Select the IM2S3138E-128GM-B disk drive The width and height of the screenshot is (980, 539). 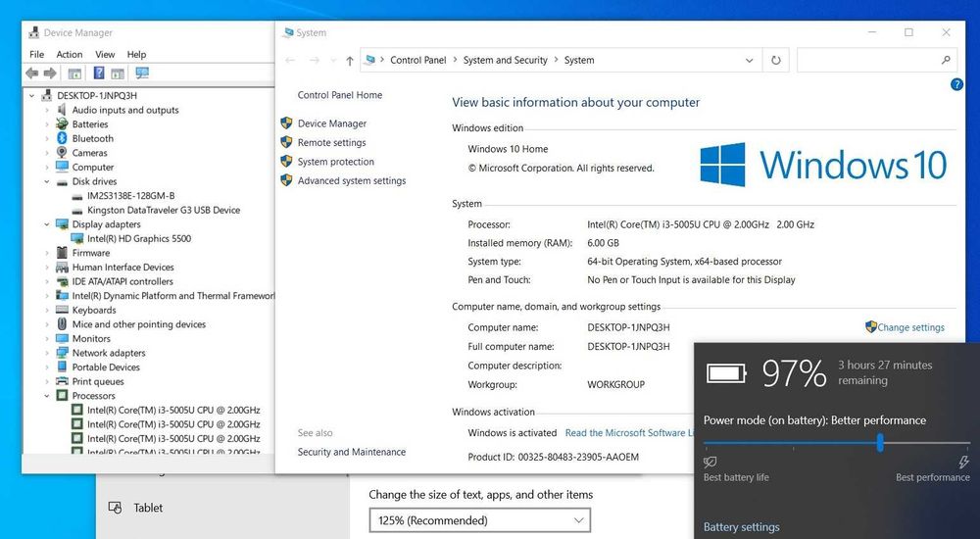point(130,196)
